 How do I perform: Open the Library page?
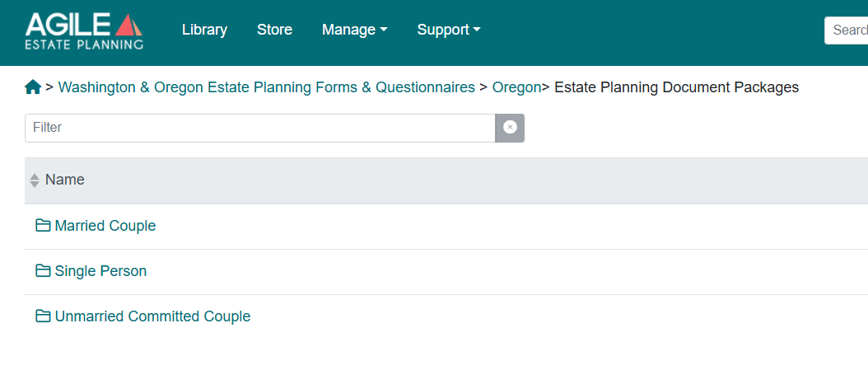point(205,30)
